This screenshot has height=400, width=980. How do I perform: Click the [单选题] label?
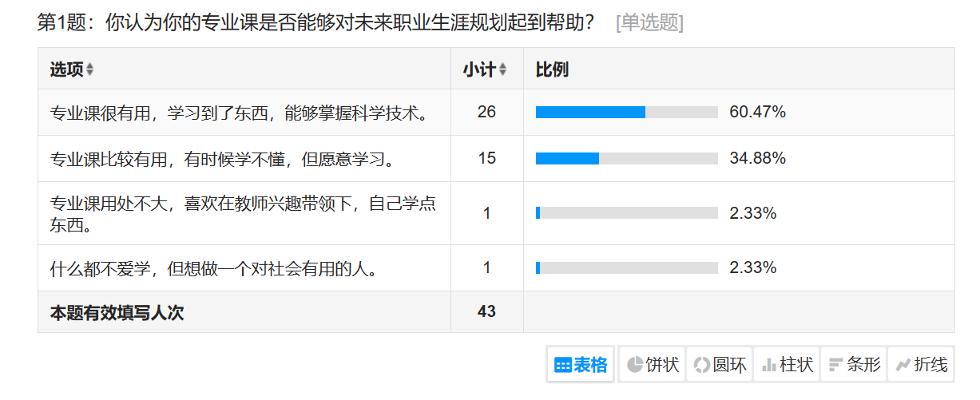[x=649, y=23]
